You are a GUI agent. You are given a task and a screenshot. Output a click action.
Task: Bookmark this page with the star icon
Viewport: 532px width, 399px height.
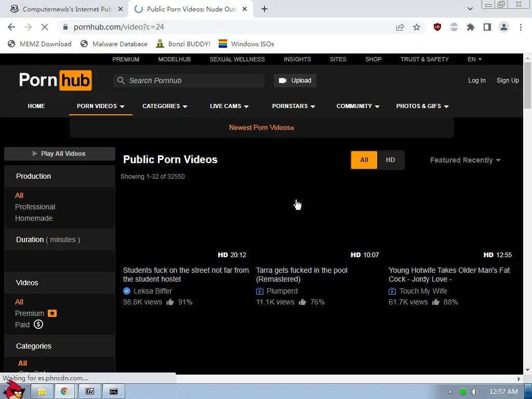pyautogui.click(x=417, y=27)
